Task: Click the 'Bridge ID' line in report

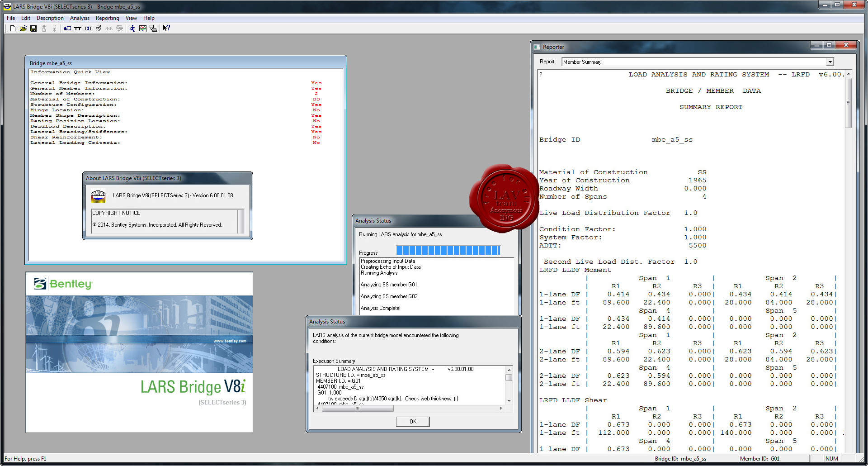Action: click(616, 140)
